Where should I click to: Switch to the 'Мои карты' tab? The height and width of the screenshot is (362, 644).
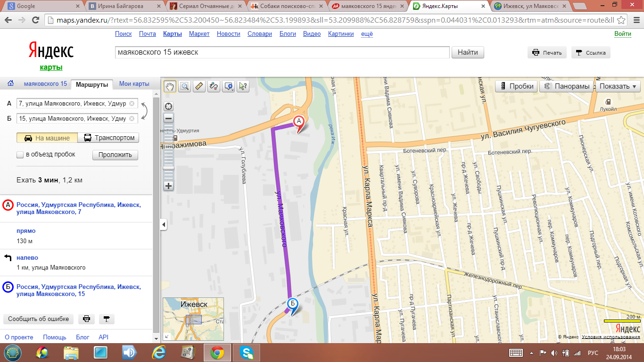(134, 84)
